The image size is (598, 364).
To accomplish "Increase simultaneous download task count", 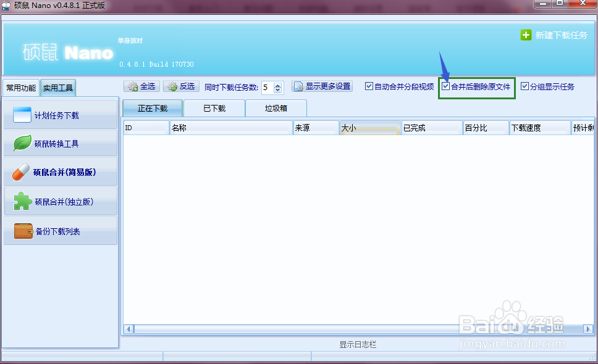I will (x=277, y=85).
